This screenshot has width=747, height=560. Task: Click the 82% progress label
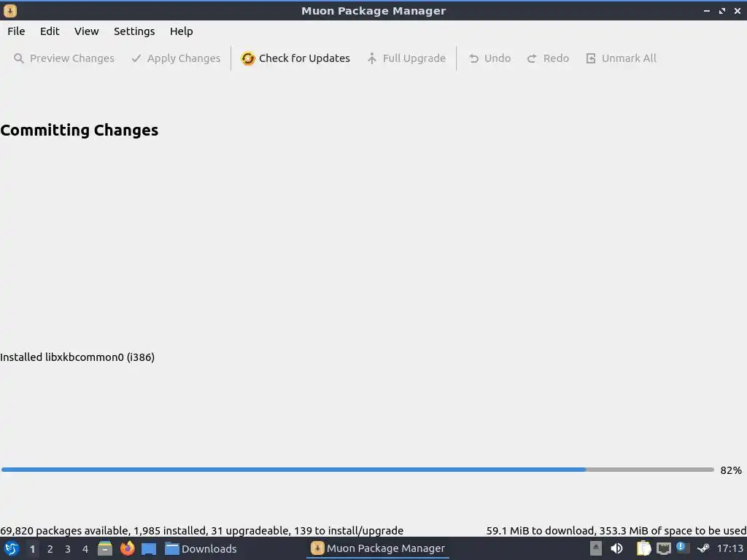click(731, 470)
